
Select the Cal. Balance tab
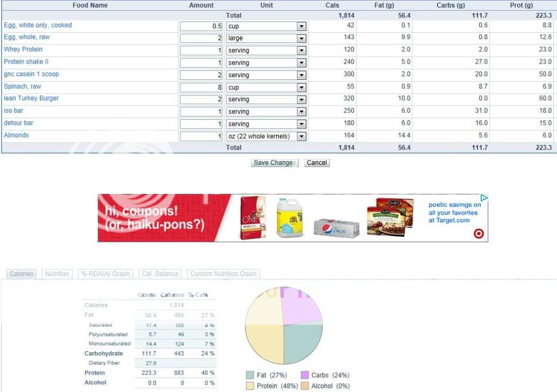click(x=159, y=274)
